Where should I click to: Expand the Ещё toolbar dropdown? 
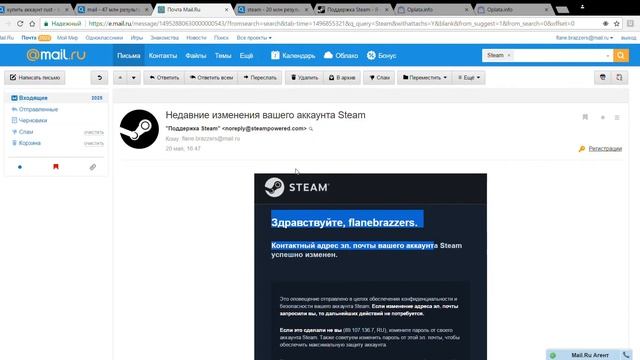[x=469, y=78]
